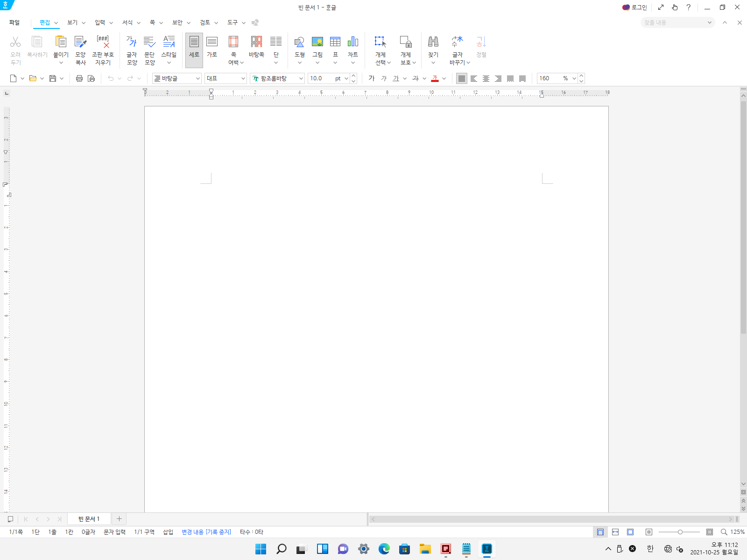Click the 글자 바꾸기 icon
The height and width of the screenshot is (560, 747).
coord(457,42)
